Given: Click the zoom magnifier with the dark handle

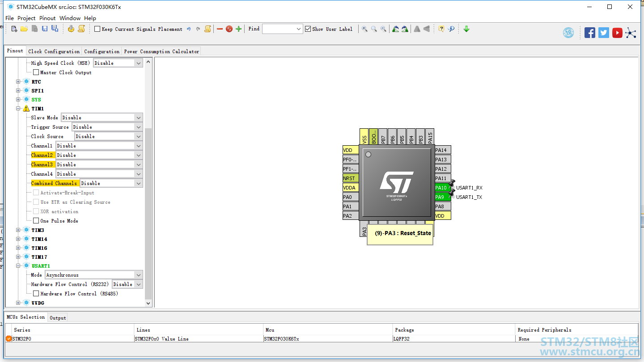Looking at the screenshot, I should 365,29.
